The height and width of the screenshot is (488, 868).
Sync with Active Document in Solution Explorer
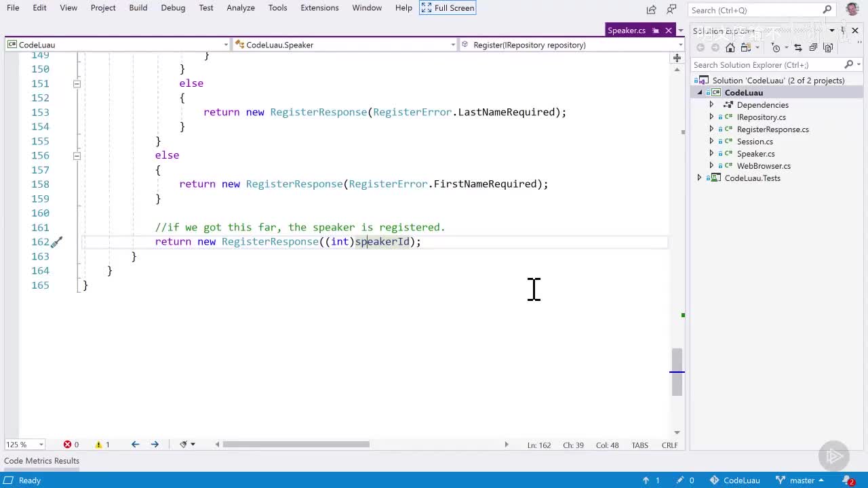(798, 47)
